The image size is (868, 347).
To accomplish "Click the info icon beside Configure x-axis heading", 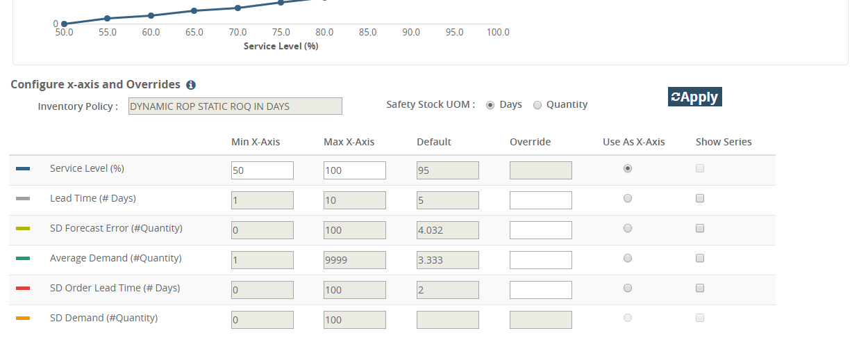I will [x=191, y=85].
